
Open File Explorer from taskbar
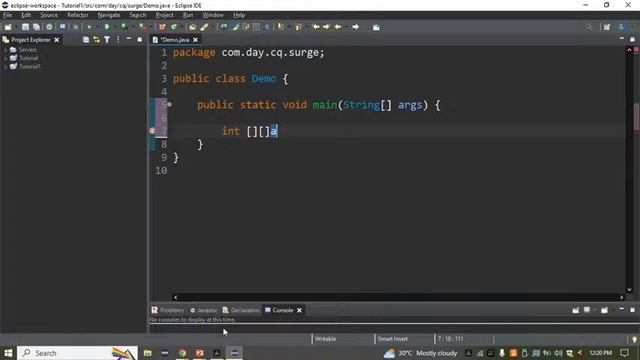147,353
